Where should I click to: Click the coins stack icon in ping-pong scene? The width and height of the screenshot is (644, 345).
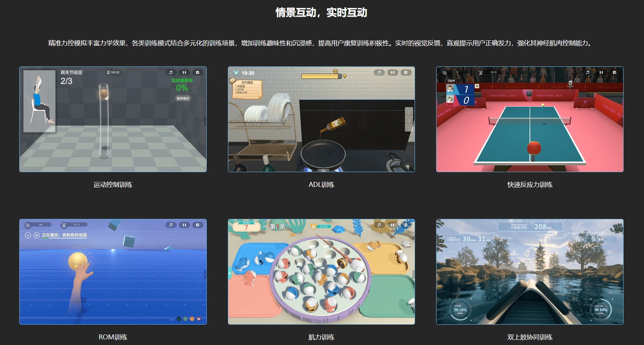[x=445, y=72]
